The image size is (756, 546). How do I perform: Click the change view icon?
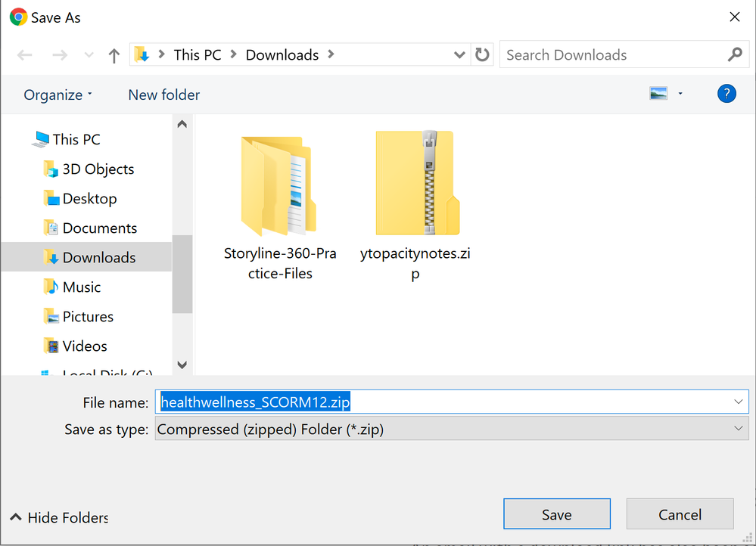coord(658,94)
